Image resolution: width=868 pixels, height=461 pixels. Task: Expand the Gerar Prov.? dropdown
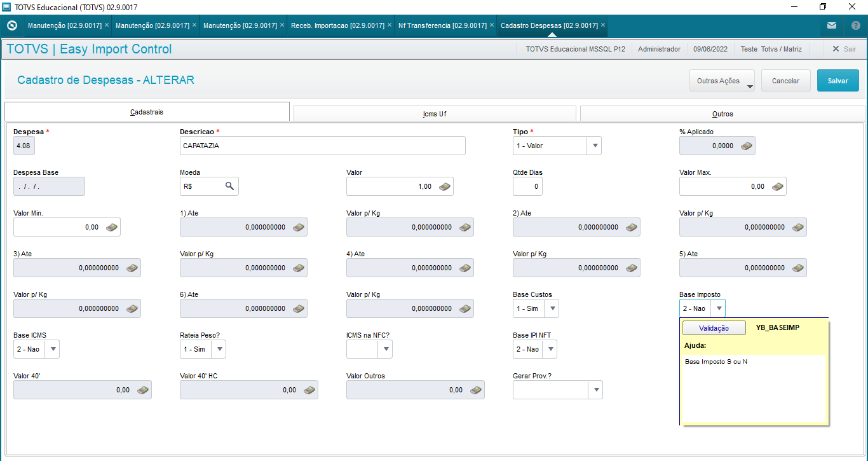pyautogui.click(x=595, y=390)
